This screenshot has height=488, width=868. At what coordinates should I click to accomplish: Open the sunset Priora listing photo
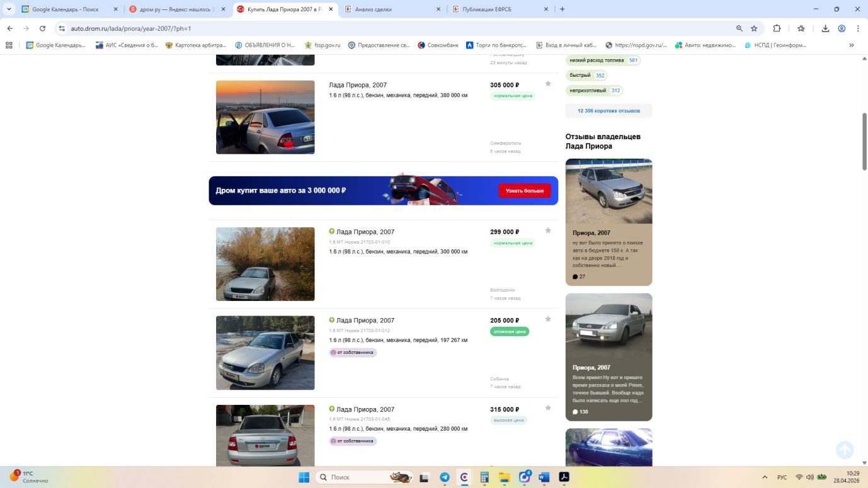coord(265,117)
